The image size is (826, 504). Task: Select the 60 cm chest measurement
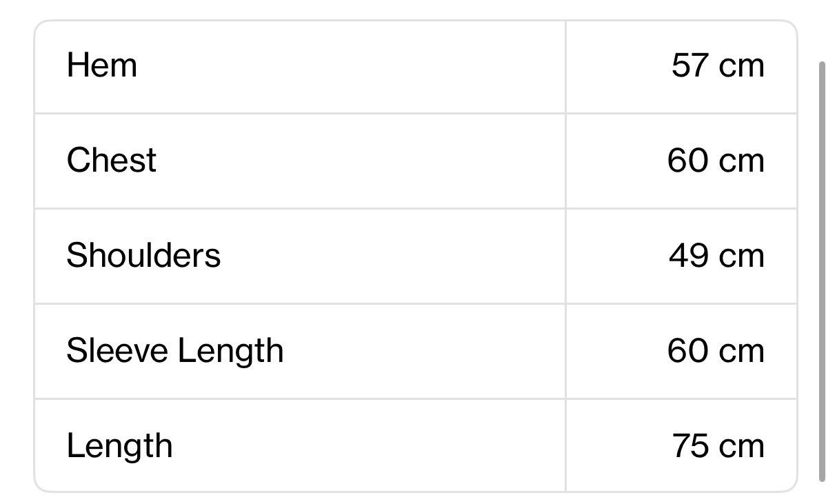[716, 160]
